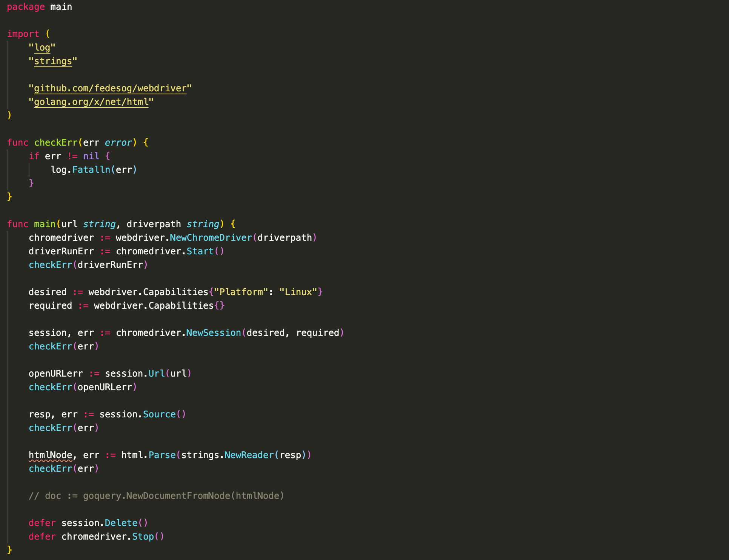Image resolution: width=729 pixels, height=560 pixels.
Task: Click the session.Delete() deferred call
Action: pos(121,523)
